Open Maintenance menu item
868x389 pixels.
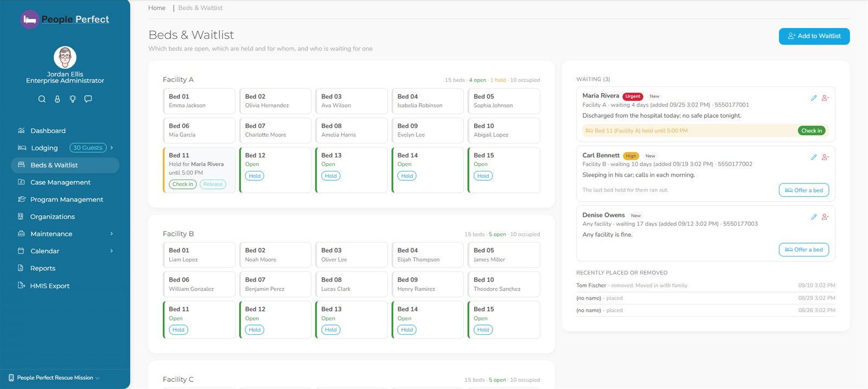pyautogui.click(x=65, y=234)
